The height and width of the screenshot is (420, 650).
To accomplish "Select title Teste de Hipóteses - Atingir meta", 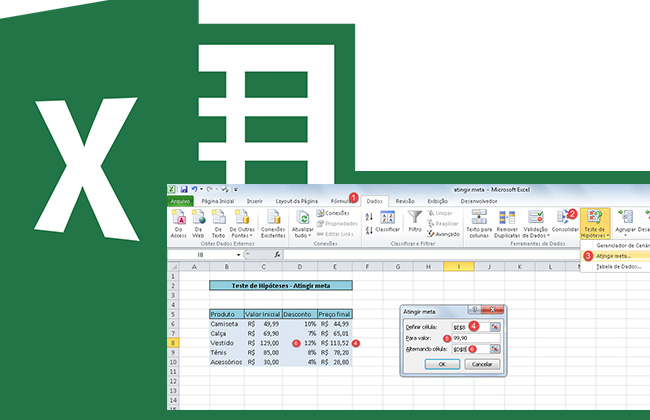I will 281,285.
